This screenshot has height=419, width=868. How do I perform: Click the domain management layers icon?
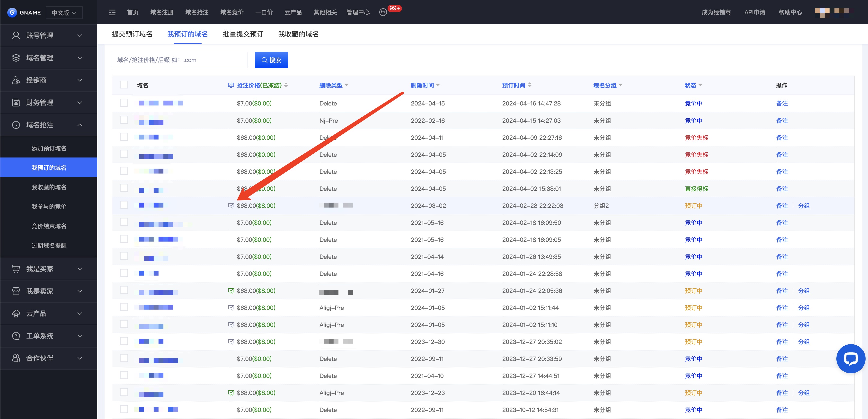coord(16,58)
